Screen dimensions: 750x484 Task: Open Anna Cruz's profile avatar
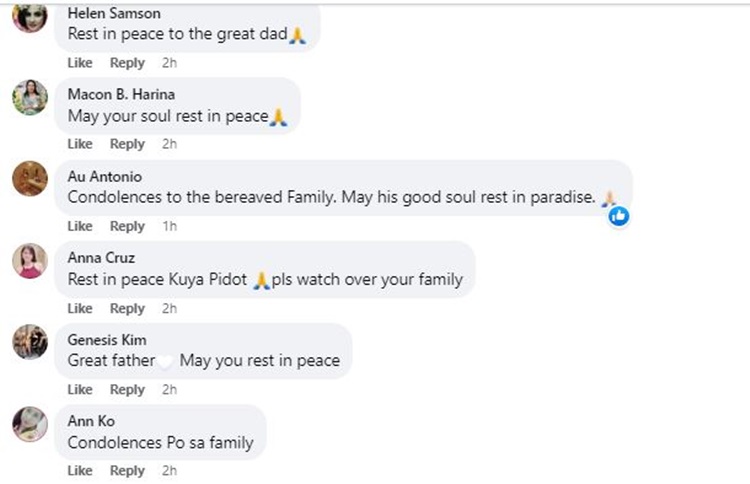pyautogui.click(x=30, y=261)
